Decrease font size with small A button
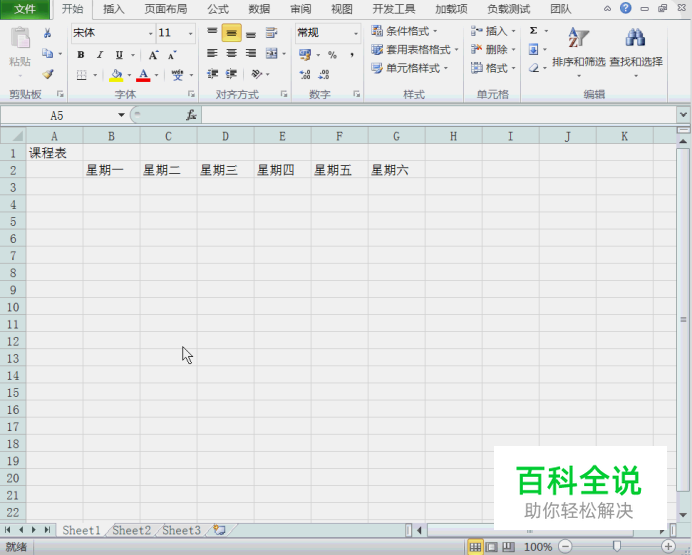Image resolution: width=692 pixels, height=555 pixels. coord(172,55)
